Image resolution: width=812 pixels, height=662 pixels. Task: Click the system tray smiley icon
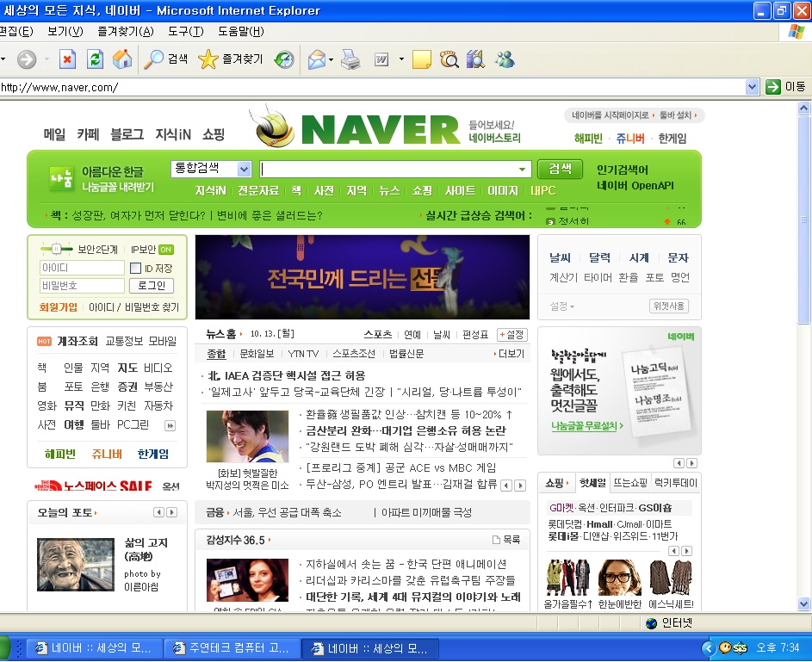[725, 647]
